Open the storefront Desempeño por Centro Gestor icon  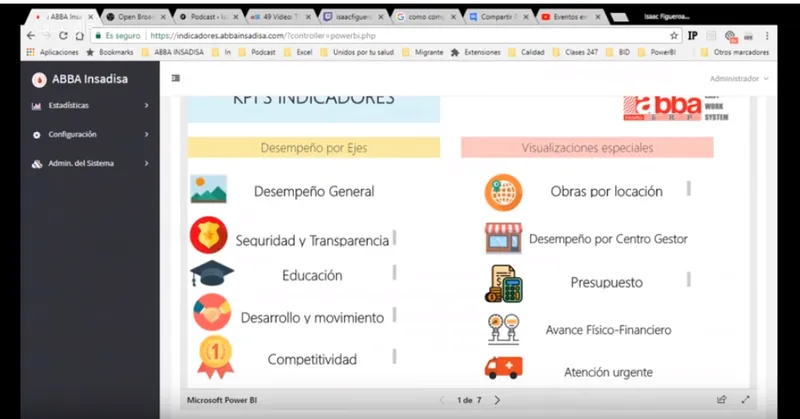[504, 238]
